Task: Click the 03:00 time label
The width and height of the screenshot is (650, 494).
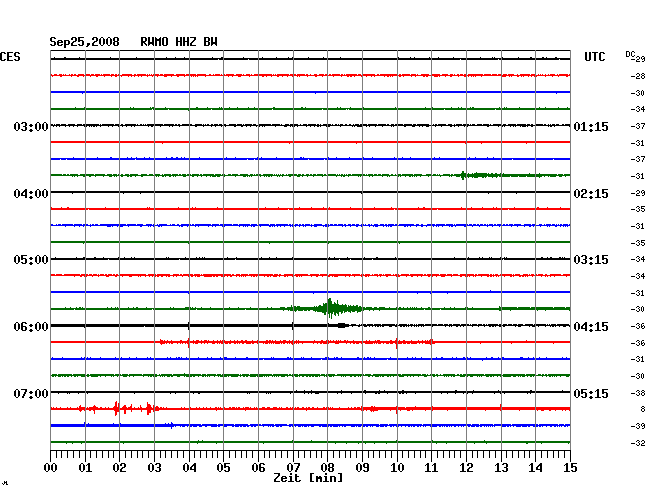Action: click(x=31, y=126)
